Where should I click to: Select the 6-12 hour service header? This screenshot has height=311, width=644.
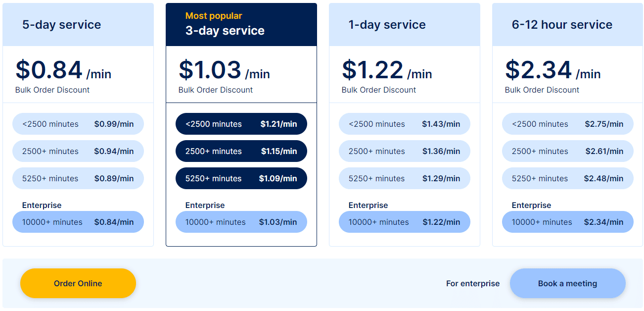pyautogui.click(x=568, y=25)
